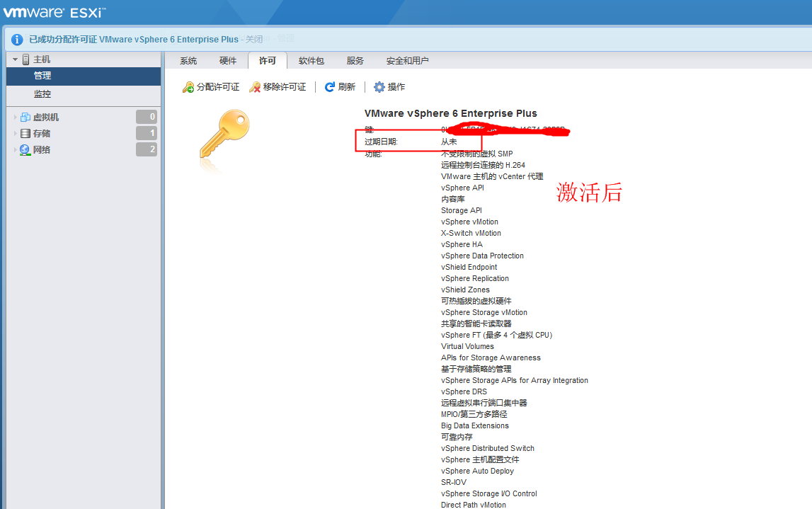812x509 pixels.
Task: Click the VMware ESXi logo
Action: pyautogui.click(x=54, y=12)
